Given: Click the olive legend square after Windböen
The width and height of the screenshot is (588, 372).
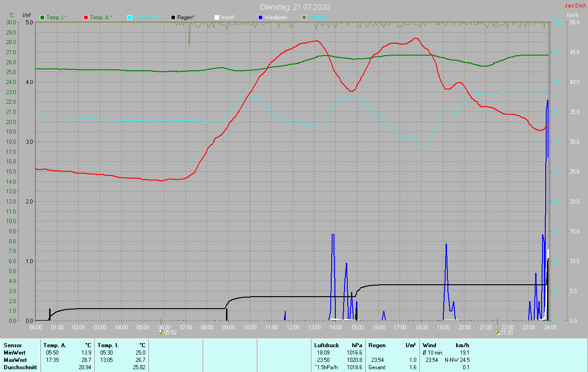Looking at the screenshot, I should (304, 17).
